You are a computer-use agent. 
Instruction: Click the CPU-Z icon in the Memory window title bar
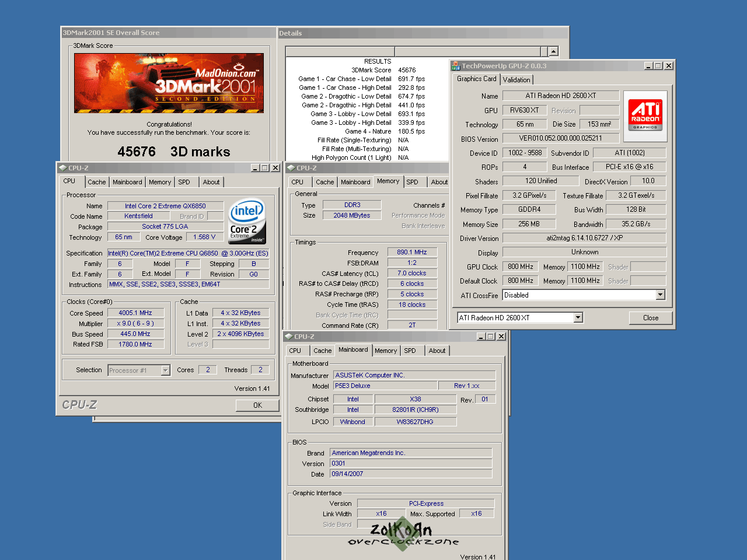point(291,168)
